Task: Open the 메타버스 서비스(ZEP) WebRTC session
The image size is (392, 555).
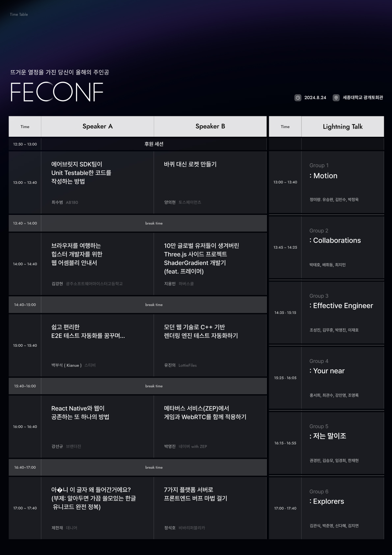Action: (x=210, y=427)
